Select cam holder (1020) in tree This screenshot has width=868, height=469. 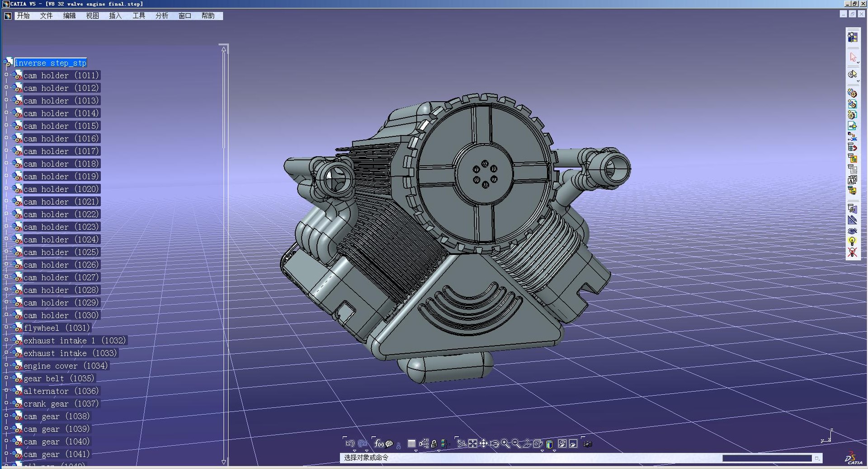[x=61, y=189]
